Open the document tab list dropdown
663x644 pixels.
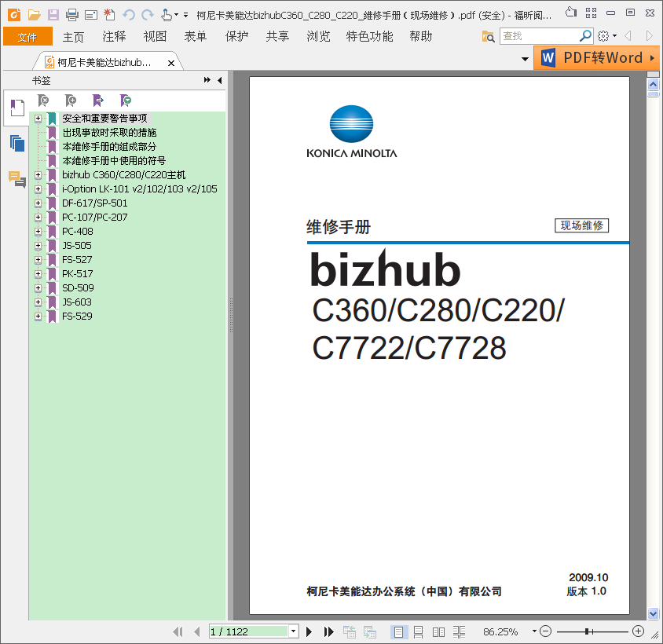tap(526, 59)
